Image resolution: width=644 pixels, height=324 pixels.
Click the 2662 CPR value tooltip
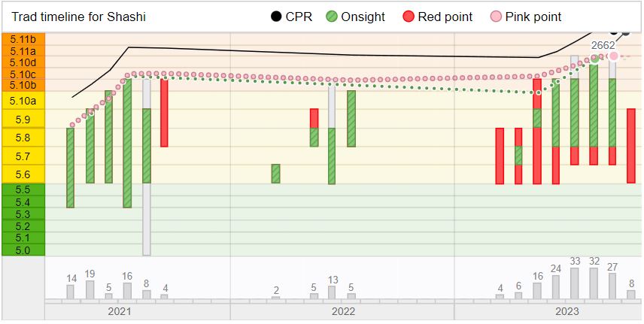click(x=603, y=45)
